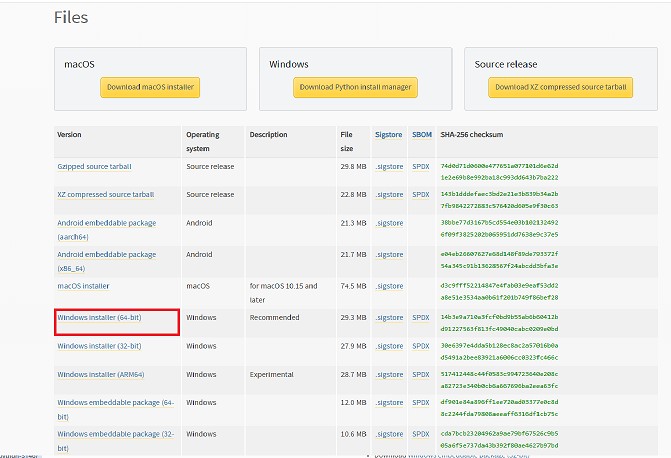Open SPDX for Windows installer (32-bit)
Screen dimensions: 671x458
pos(421,346)
